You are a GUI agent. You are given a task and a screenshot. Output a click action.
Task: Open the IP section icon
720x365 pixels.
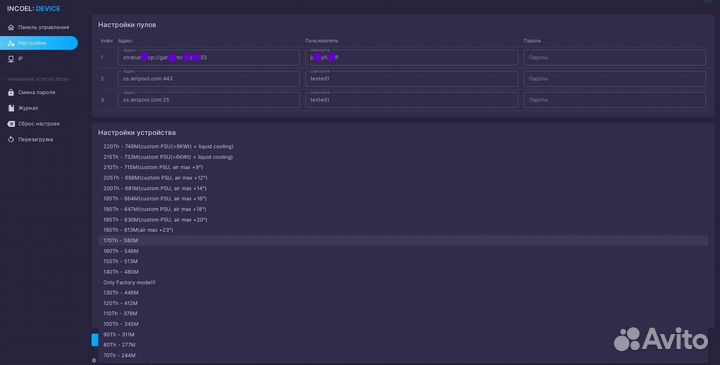click(x=11, y=59)
